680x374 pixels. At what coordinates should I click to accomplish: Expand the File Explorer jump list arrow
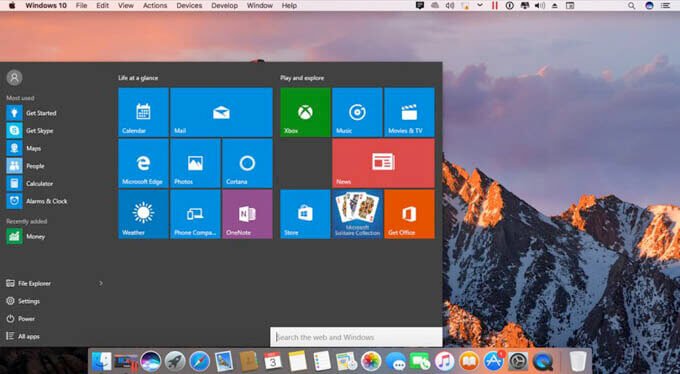pyautogui.click(x=101, y=283)
